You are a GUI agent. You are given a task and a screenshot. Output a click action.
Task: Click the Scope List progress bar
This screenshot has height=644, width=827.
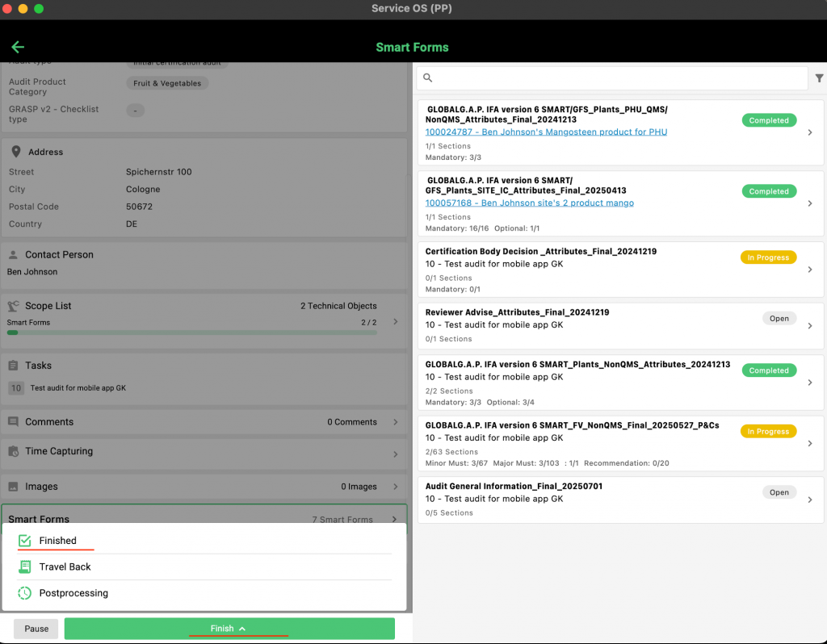point(191,332)
